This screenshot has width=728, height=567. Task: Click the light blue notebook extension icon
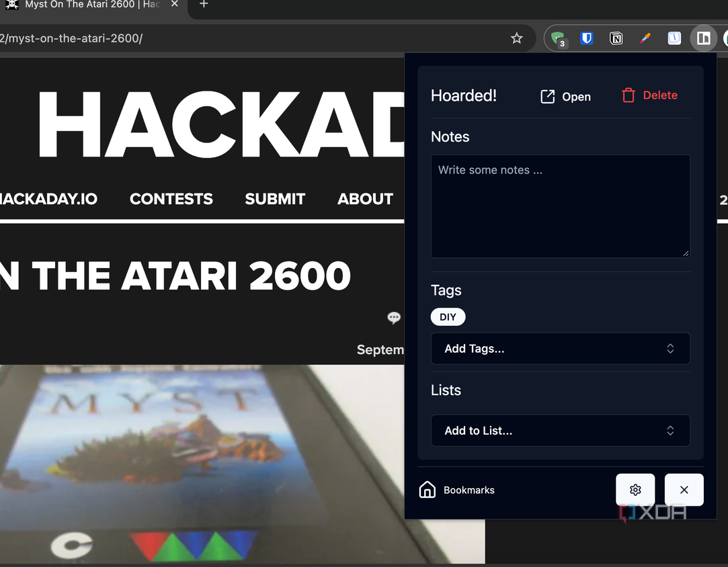(x=674, y=38)
